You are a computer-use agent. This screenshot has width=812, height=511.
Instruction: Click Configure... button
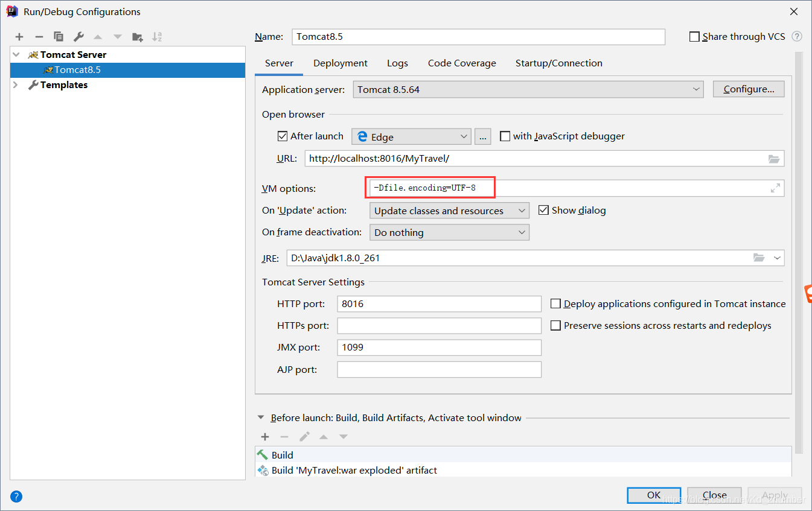(749, 89)
